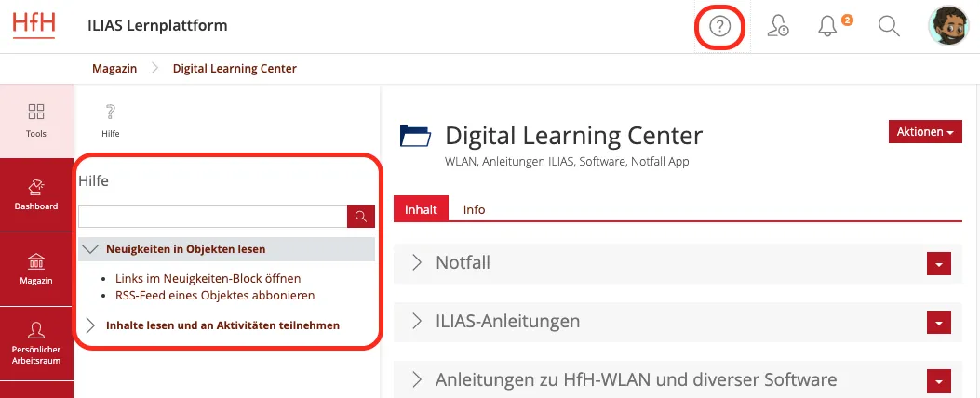The height and width of the screenshot is (398, 980).
Task: Open Persönlicher Arbeitsraum in sidebar
Action: [x=36, y=342]
